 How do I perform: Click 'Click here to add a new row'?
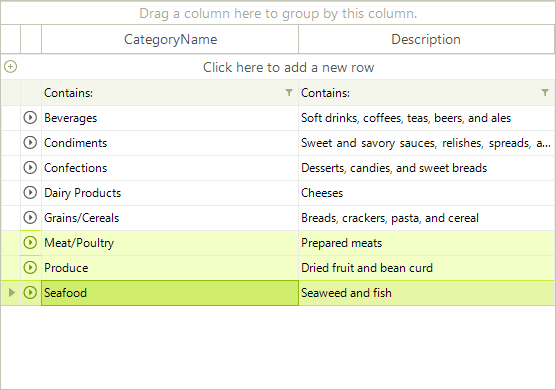(288, 67)
